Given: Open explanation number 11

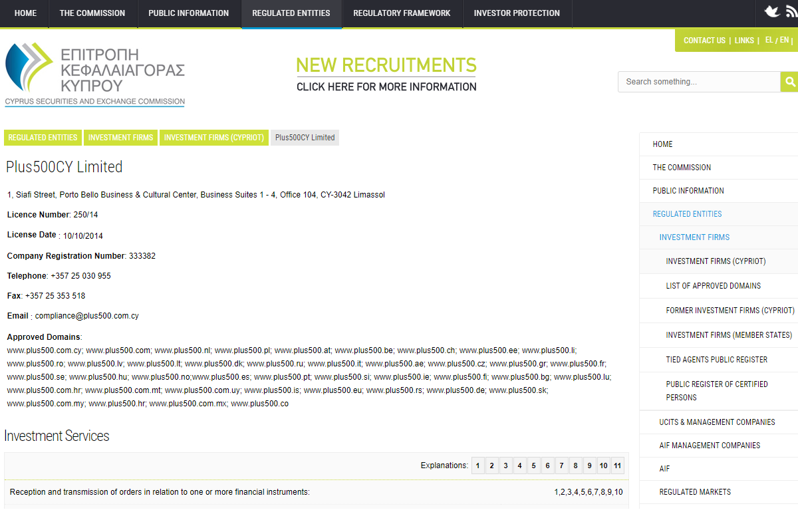Looking at the screenshot, I should click(x=618, y=465).
